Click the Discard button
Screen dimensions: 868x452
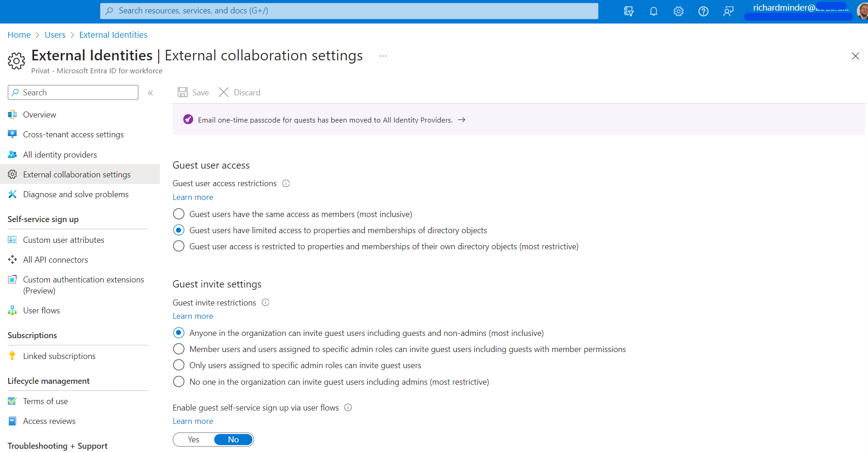240,93
